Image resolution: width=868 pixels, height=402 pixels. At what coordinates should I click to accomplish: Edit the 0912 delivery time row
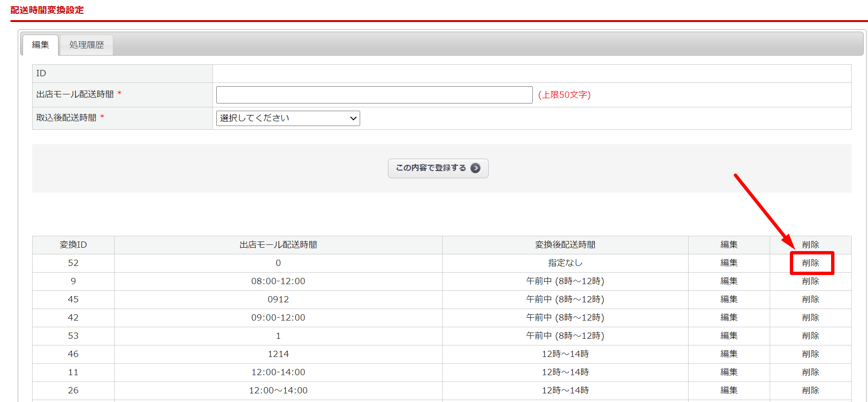(729, 299)
